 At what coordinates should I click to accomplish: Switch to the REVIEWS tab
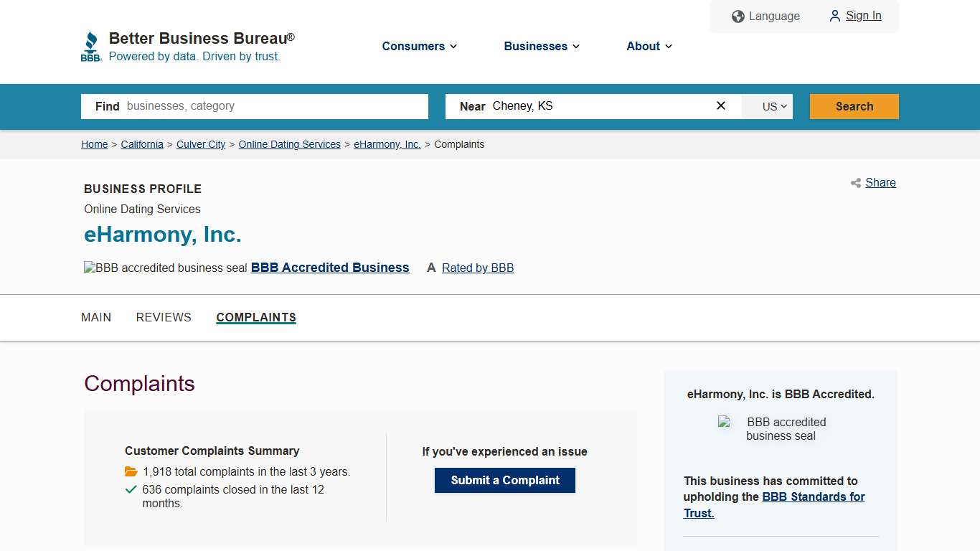tap(163, 317)
